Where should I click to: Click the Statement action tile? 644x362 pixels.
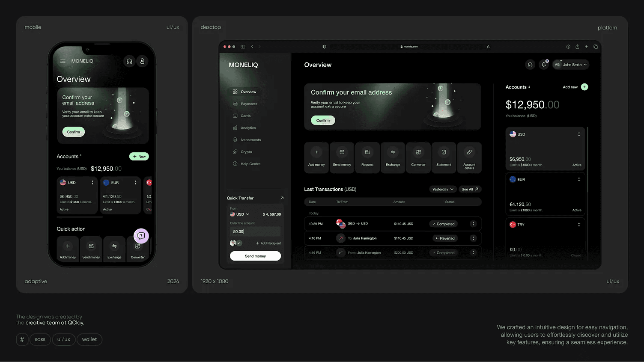coord(444,157)
